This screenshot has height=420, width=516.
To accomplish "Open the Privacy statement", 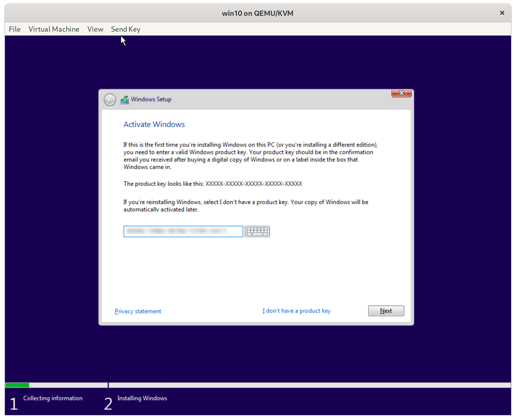I will point(138,311).
